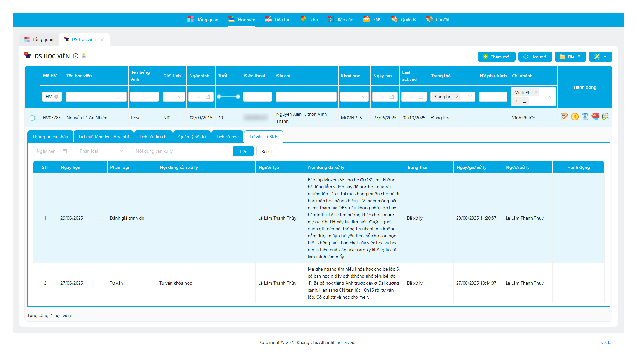Image resolution: width=637 pixels, height=364 pixels.
Task: Click the Thêm mới button
Action: tap(497, 57)
